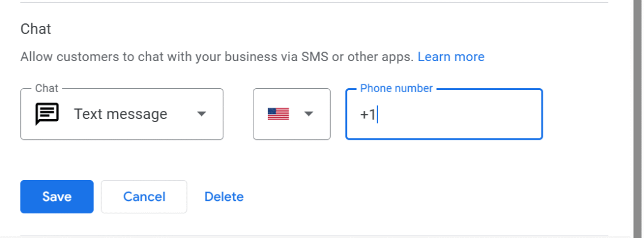644x238 pixels.
Task: Select the 'Text message' option text
Action: click(x=120, y=114)
